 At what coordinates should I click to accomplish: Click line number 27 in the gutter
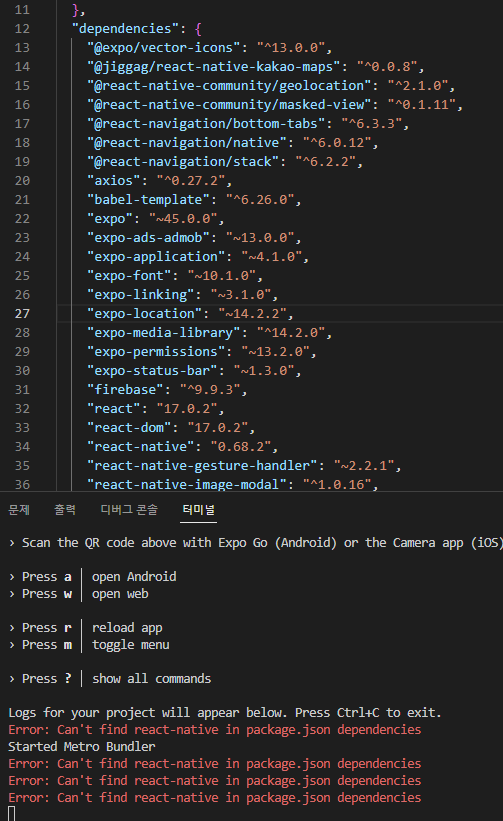[x=22, y=314]
